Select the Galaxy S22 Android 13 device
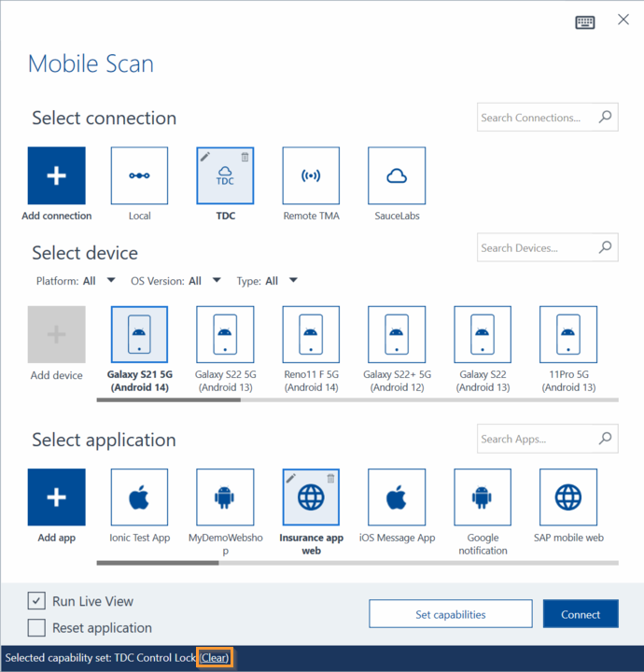644x672 pixels. click(x=483, y=334)
